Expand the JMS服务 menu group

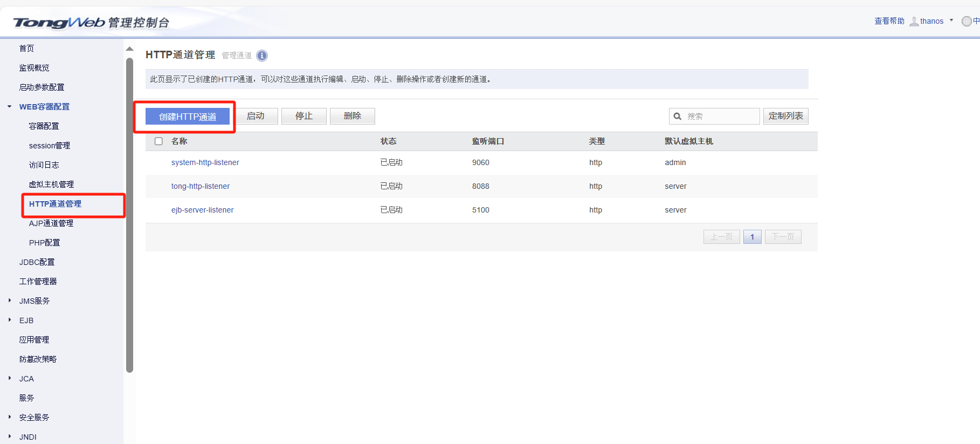click(10, 301)
